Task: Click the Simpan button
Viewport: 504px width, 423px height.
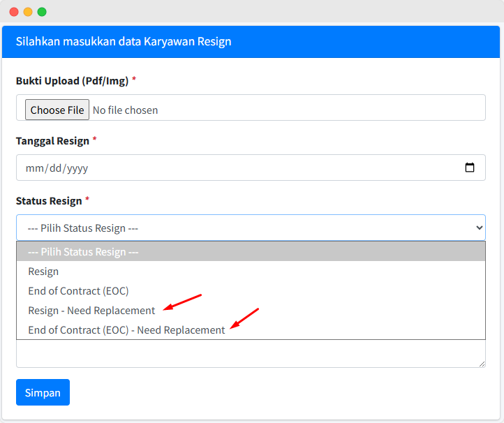Action: pyautogui.click(x=43, y=392)
